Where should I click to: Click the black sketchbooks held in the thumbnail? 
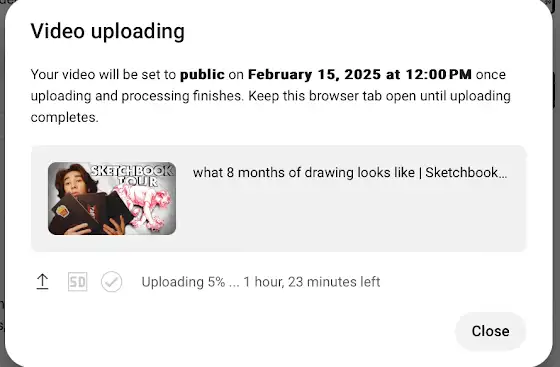click(x=91, y=212)
